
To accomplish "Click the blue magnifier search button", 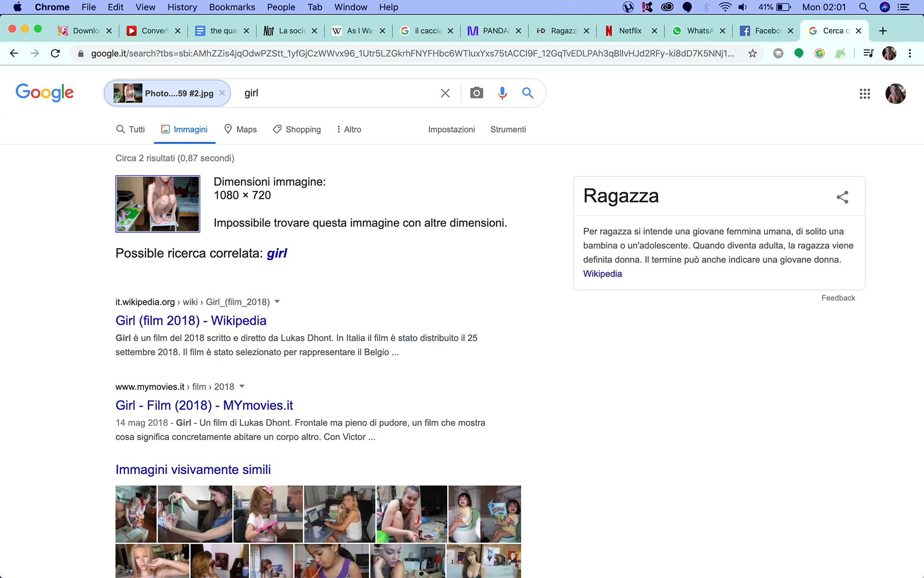I will click(x=528, y=93).
